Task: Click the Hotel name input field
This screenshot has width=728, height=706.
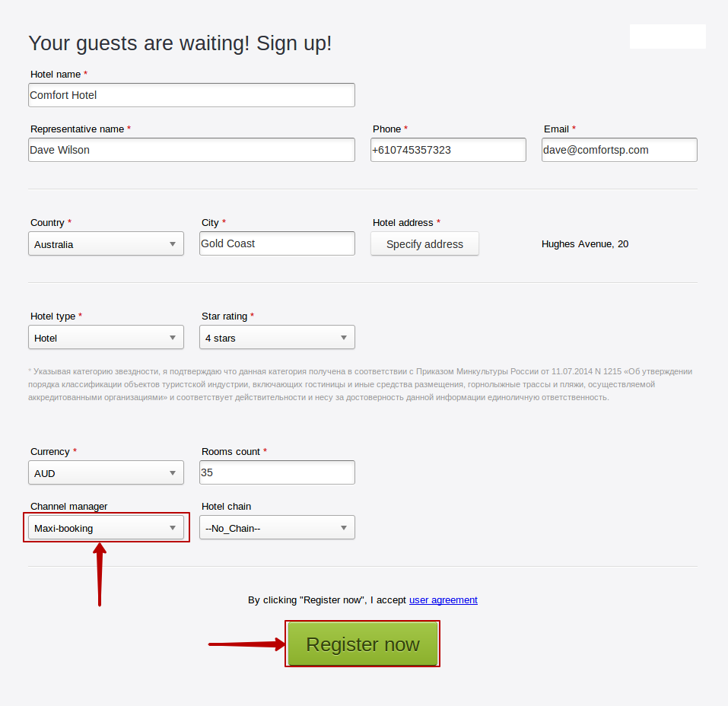Action: coord(191,95)
